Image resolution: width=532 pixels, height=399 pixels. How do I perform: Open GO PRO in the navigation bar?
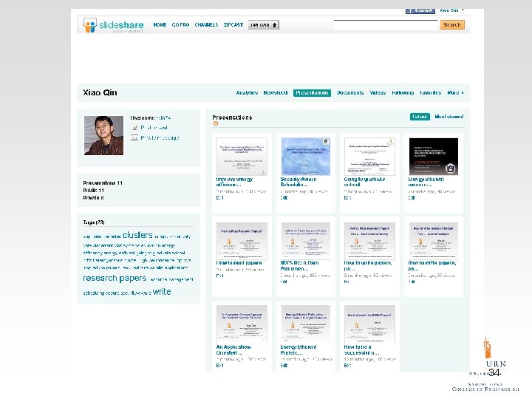tap(180, 25)
